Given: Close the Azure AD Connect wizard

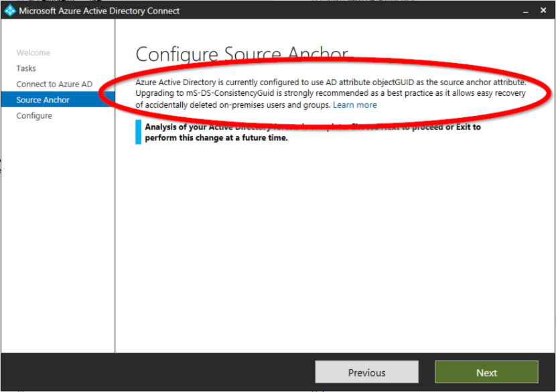Looking at the screenshot, I should pos(543,10).
